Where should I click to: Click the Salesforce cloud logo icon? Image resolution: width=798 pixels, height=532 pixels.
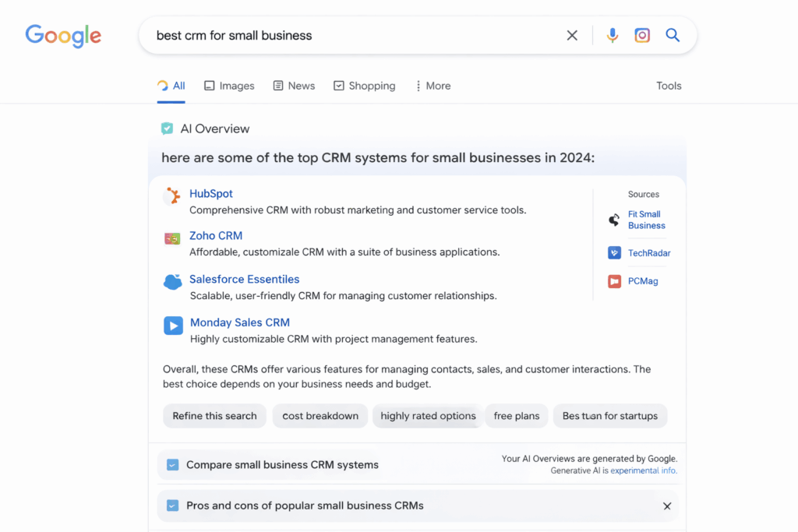pyautogui.click(x=172, y=282)
